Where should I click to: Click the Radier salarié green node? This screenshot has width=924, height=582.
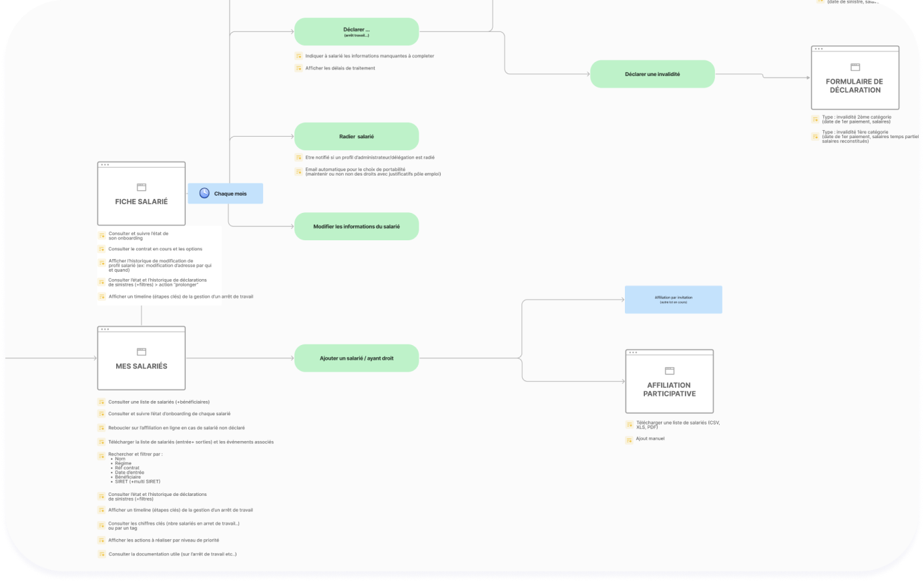357,136
